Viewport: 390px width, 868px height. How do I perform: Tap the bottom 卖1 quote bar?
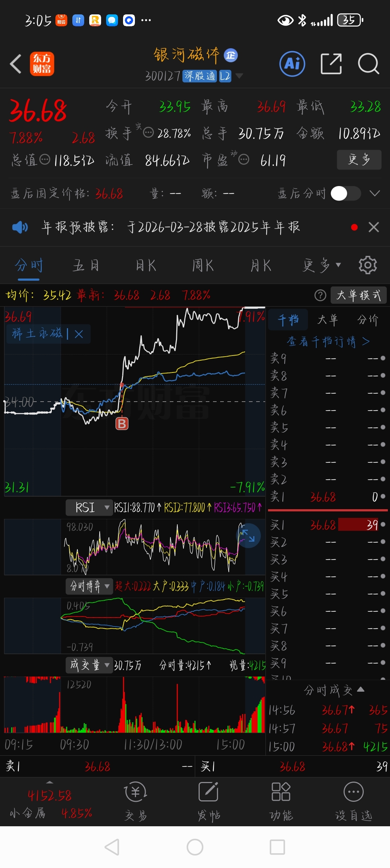pyautogui.click(x=97, y=767)
